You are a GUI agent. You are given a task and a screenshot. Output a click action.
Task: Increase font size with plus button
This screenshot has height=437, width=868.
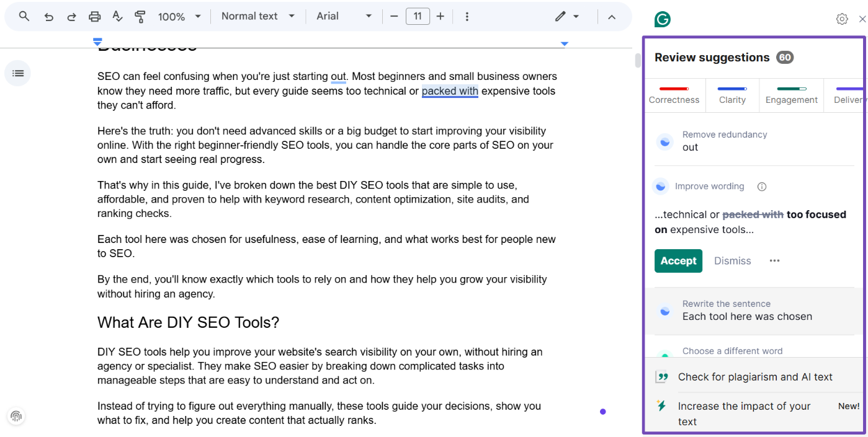tap(441, 17)
